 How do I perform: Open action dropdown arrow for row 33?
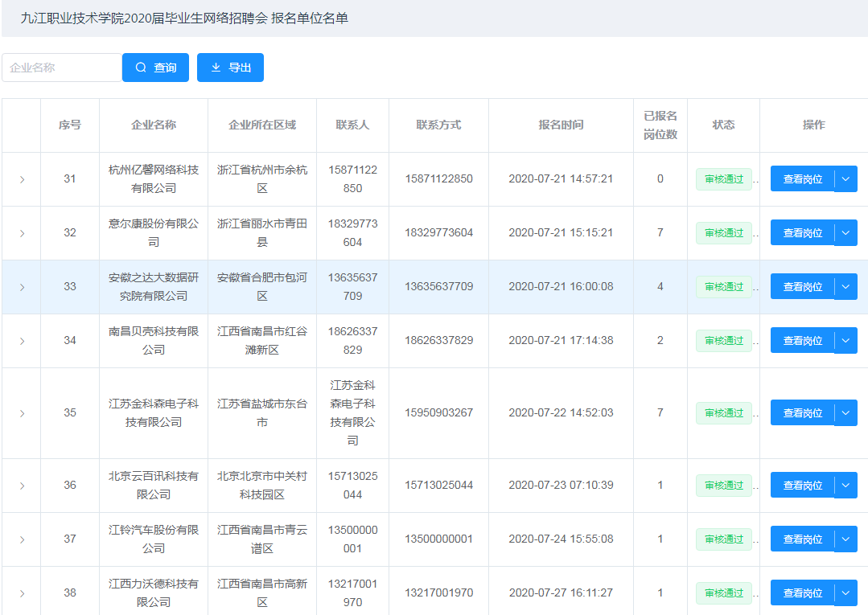[x=845, y=286]
